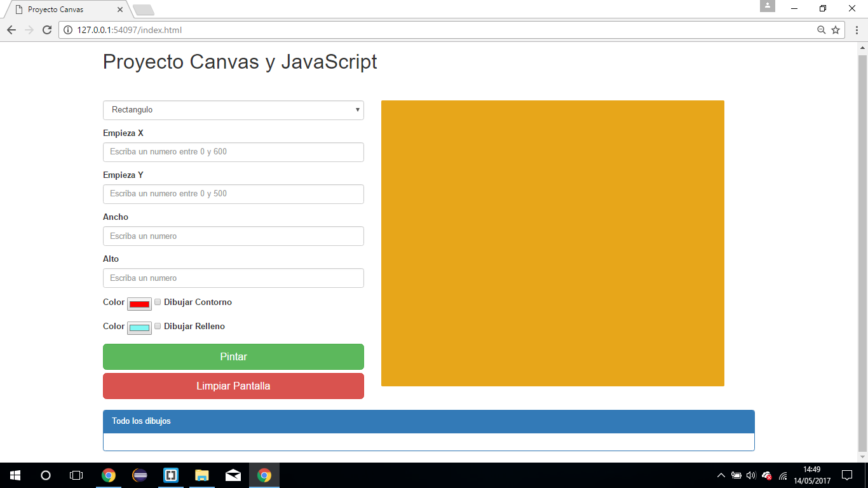Click the page vertical scrollbar
Viewport: 868px width, 488px height.
(x=862, y=253)
